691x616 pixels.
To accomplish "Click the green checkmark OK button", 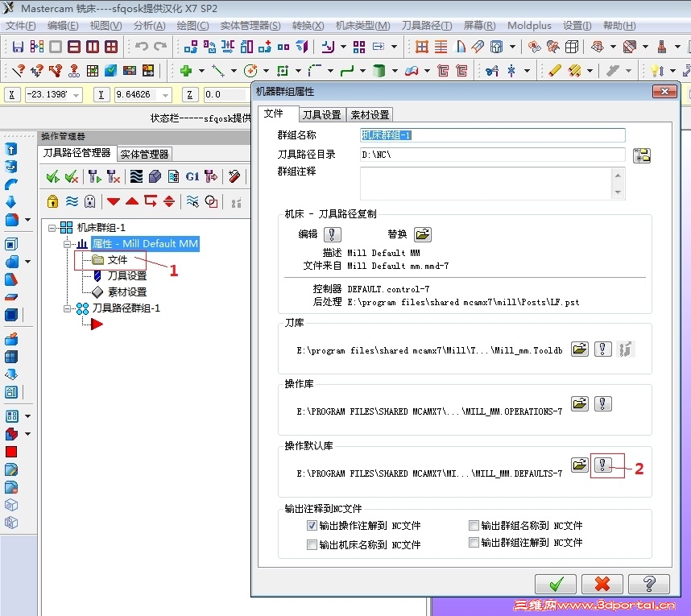I will pos(556,585).
